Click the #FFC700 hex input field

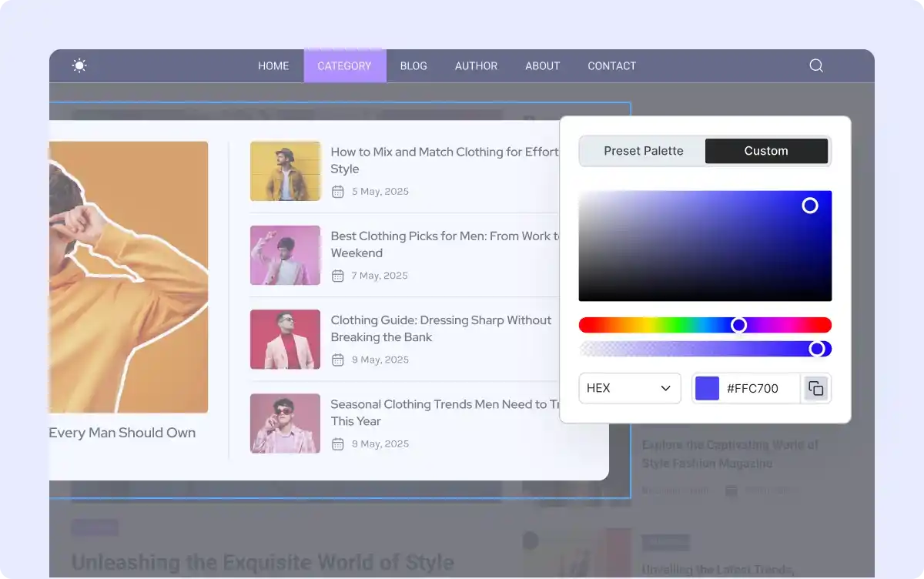[758, 388]
